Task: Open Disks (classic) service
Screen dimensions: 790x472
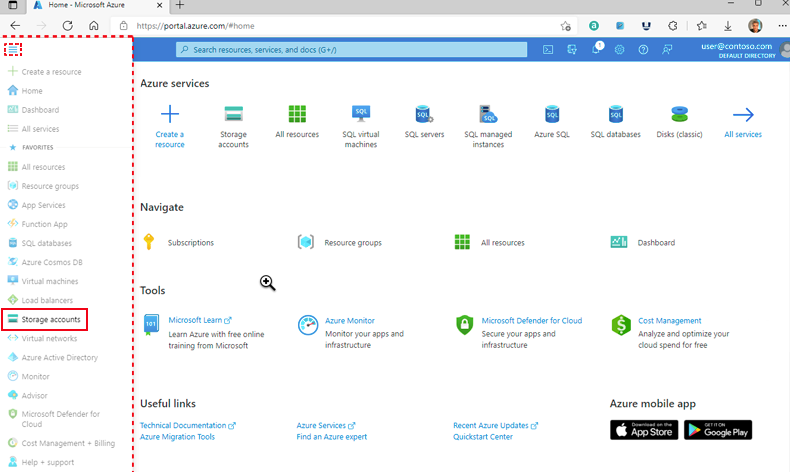Action: [x=679, y=121]
